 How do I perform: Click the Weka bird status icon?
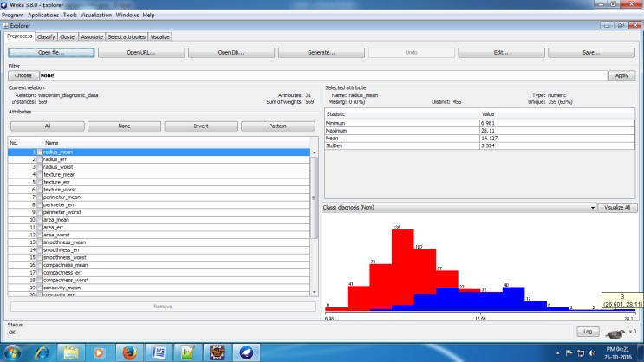point(616,333)
